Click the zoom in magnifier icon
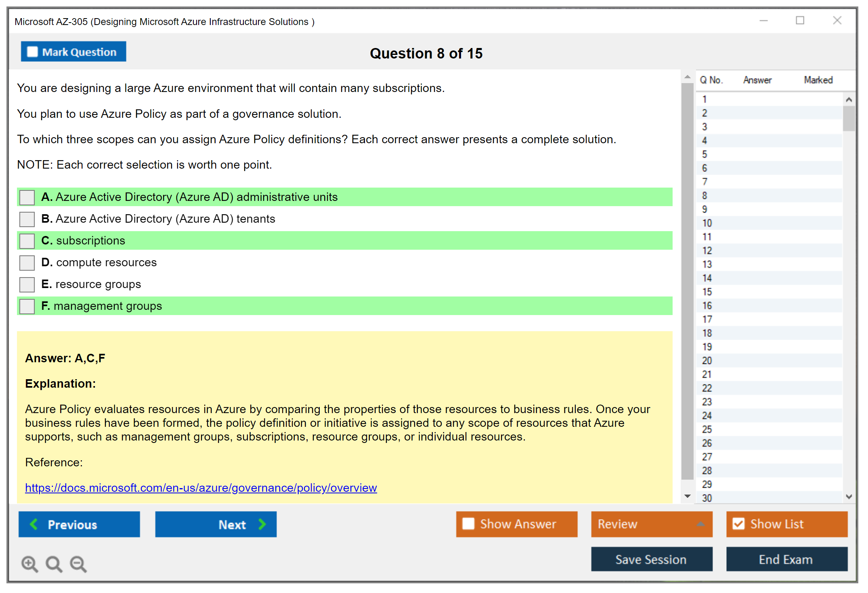Screen dimensions: 868x593 [x=29, y=564]
